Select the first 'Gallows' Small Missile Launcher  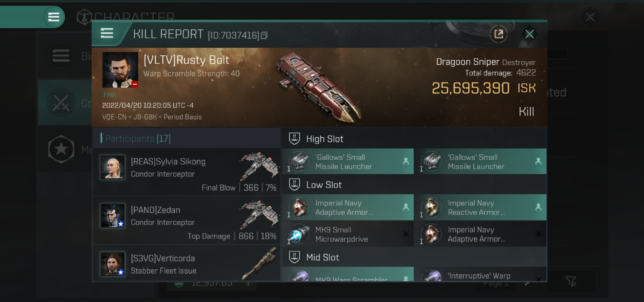coord(348,161)
